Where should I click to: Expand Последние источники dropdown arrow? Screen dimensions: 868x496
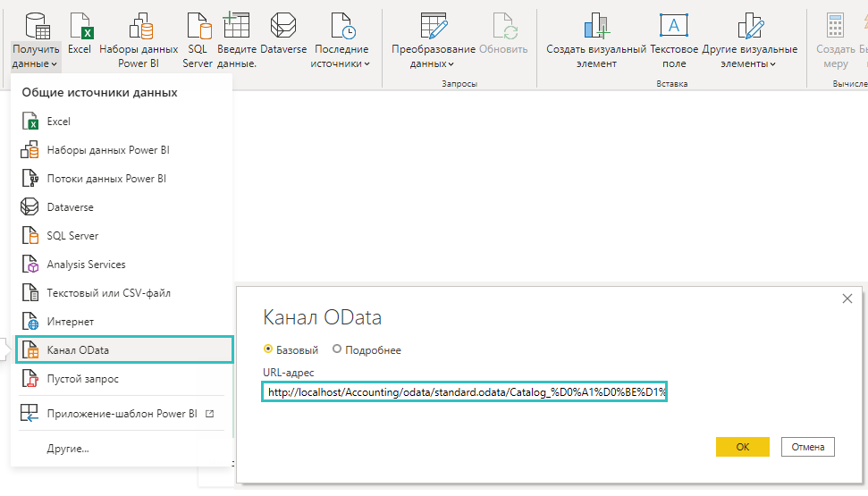click(367, 64)
